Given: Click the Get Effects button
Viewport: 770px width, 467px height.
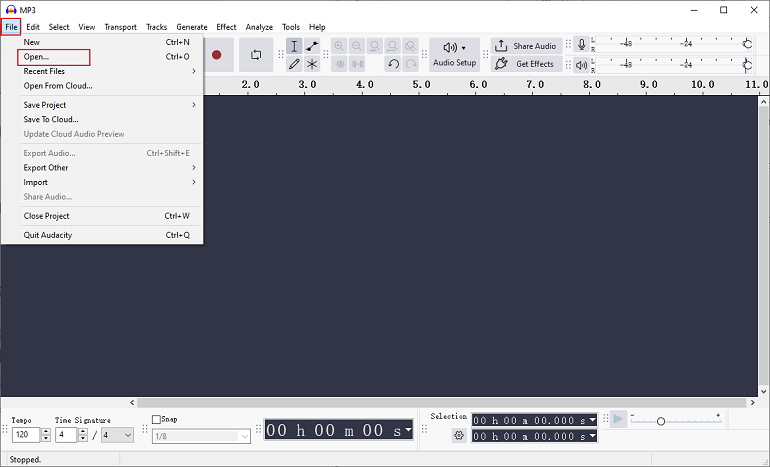Looking at the screenshot, I should [x=526, y=64].
